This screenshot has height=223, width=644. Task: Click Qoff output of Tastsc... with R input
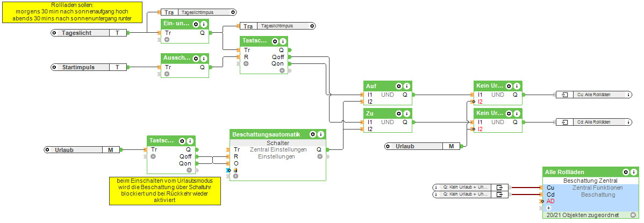277,56
